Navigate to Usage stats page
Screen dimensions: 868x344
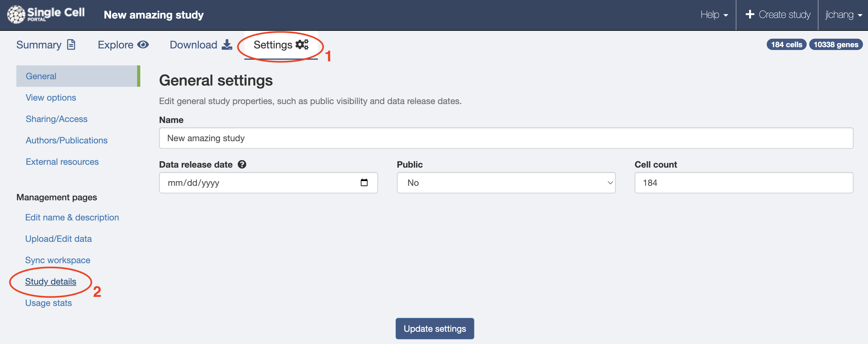click(x=48, y=302)
